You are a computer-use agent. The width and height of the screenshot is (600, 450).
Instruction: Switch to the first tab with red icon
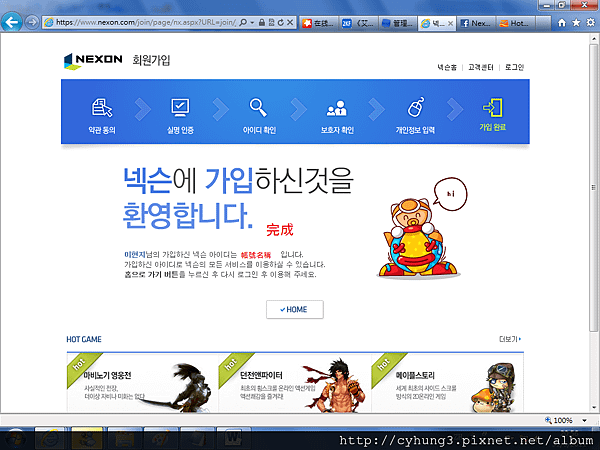[319, 23]
